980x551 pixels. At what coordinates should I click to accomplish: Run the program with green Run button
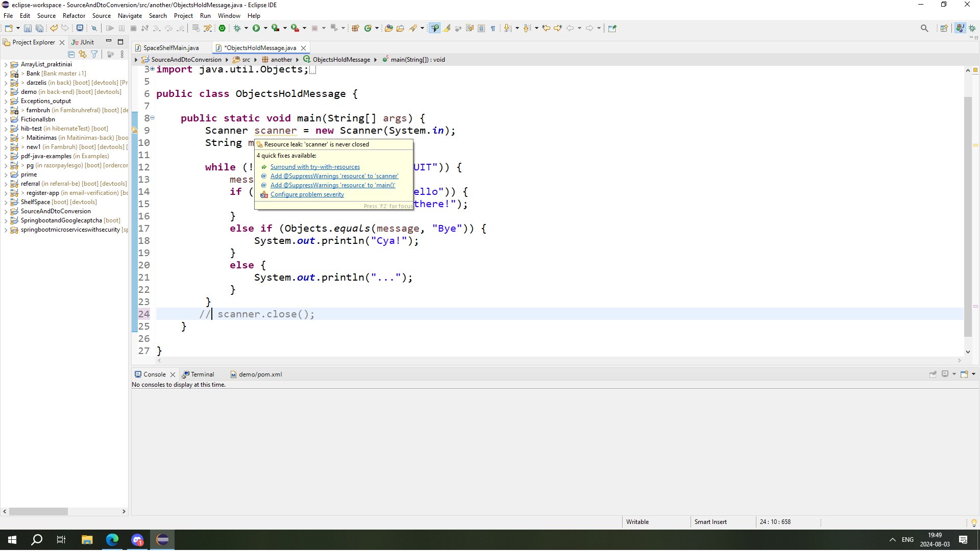click(256, 29)
